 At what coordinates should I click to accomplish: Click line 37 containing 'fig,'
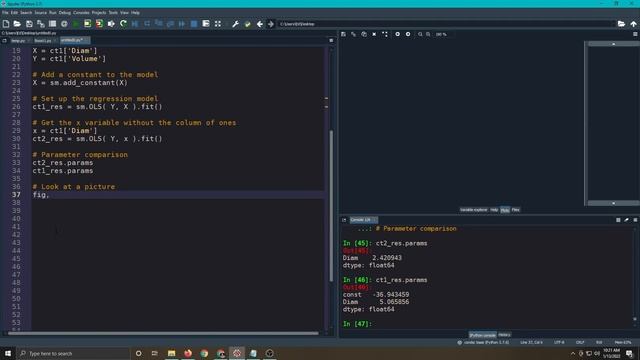point(178,195)
